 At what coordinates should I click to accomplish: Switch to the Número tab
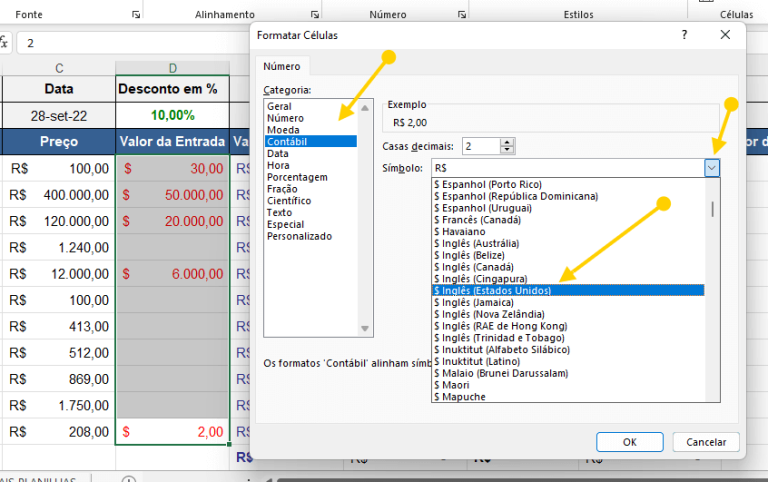(281, 66)
